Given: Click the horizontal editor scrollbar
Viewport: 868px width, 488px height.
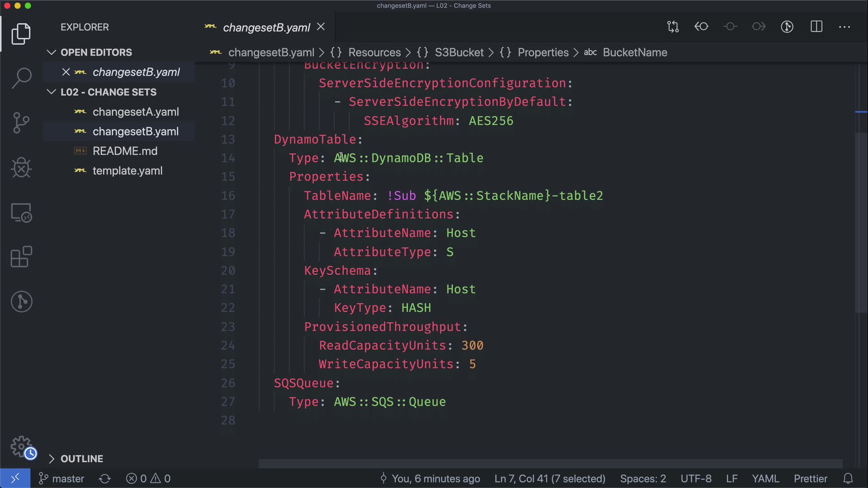Looking at the screenshot, I should click(550, 464).
